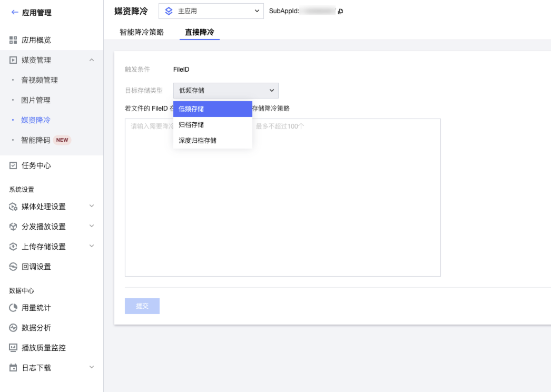
Task: Click the 应用概览 grid icon
Action: coord(13,40)
